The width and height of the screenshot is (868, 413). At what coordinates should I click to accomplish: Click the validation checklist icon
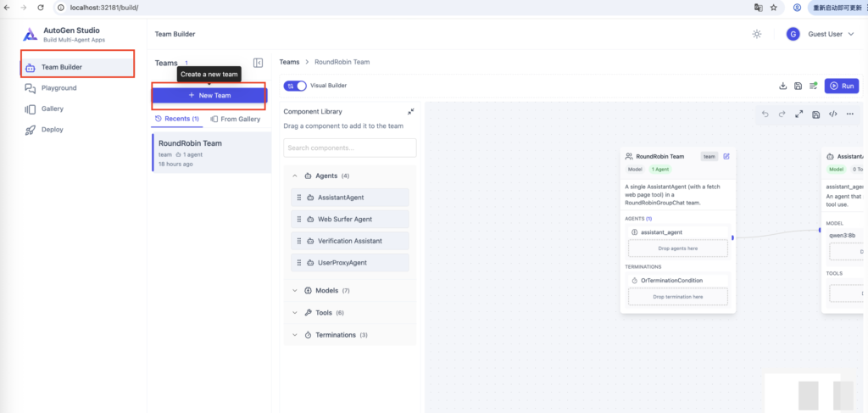click(x=813, y=86)
